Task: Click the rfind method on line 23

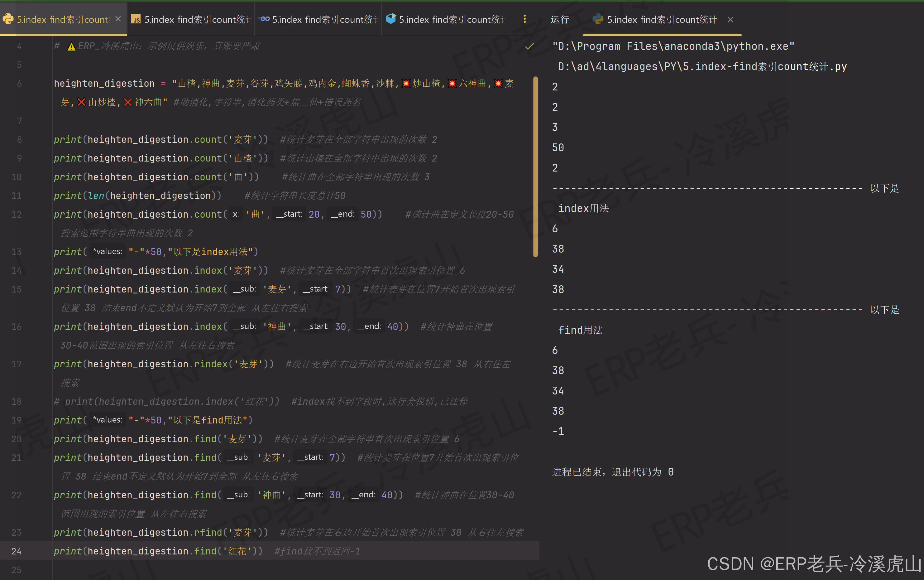Action: coord(208,532)
